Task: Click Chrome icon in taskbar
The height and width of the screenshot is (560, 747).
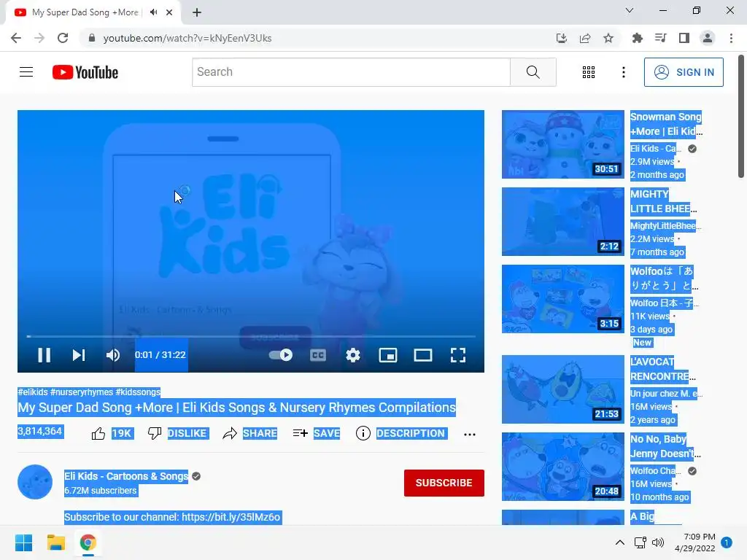Action: tap(88, 542)
